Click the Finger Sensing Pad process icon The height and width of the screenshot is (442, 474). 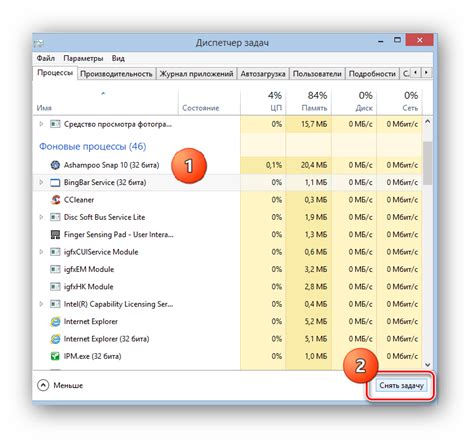coord(55,234)
